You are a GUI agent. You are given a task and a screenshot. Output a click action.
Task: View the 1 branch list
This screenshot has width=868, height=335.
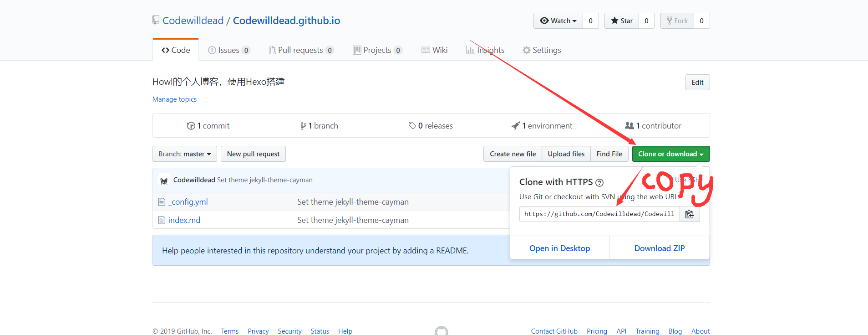[319, 126]
